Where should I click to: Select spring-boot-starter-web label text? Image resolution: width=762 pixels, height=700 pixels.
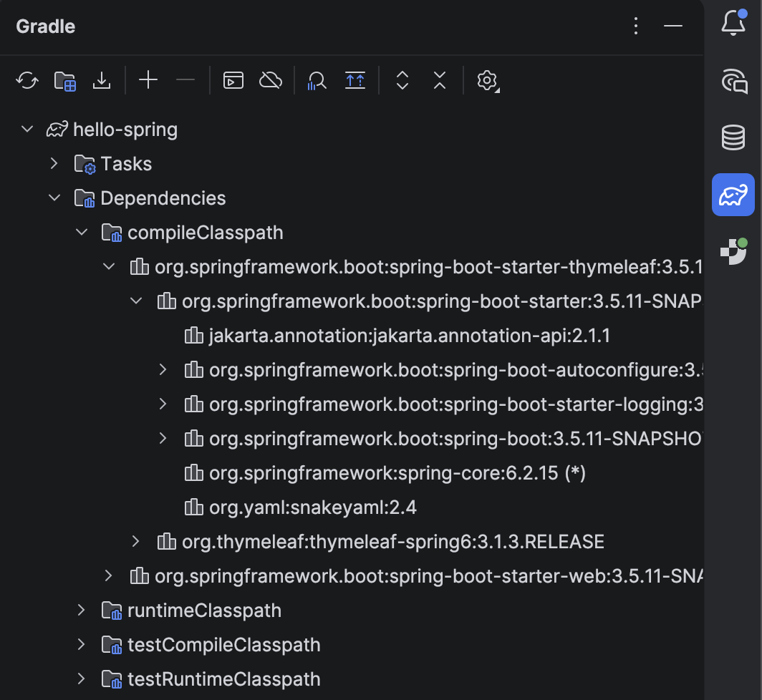(429, 577)
